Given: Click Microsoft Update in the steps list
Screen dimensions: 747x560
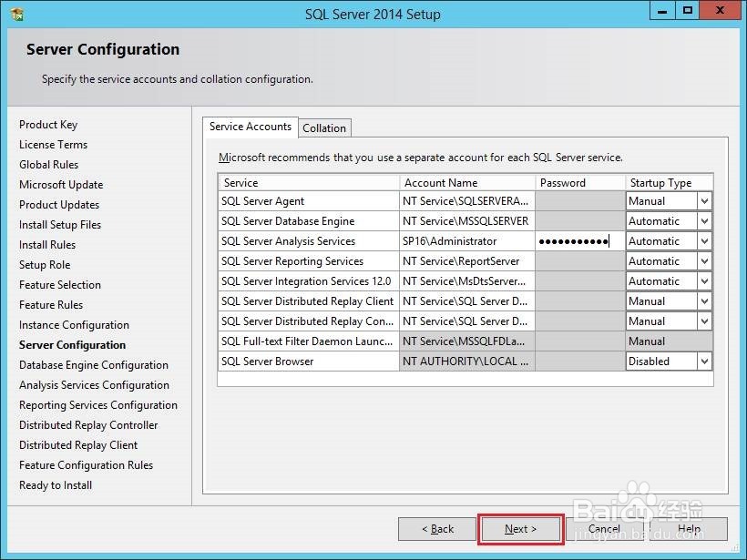Looking at the screenshot, I should [61, 185].
